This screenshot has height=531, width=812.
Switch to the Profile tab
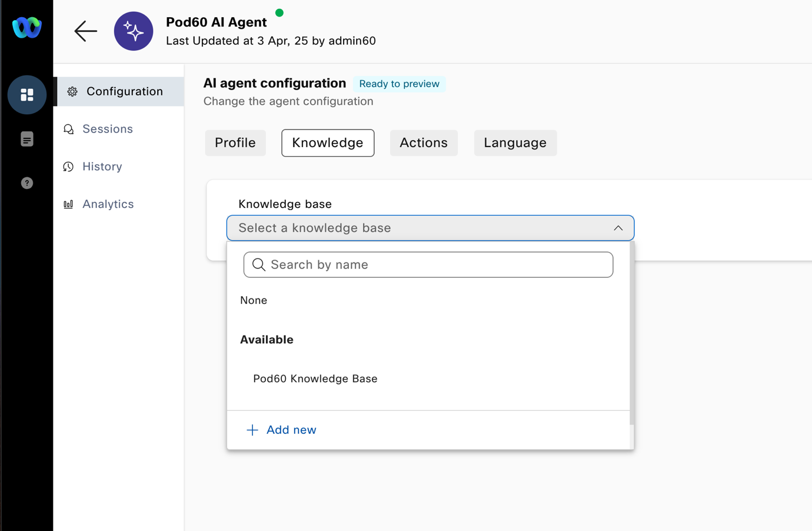(x=235, y=143)
